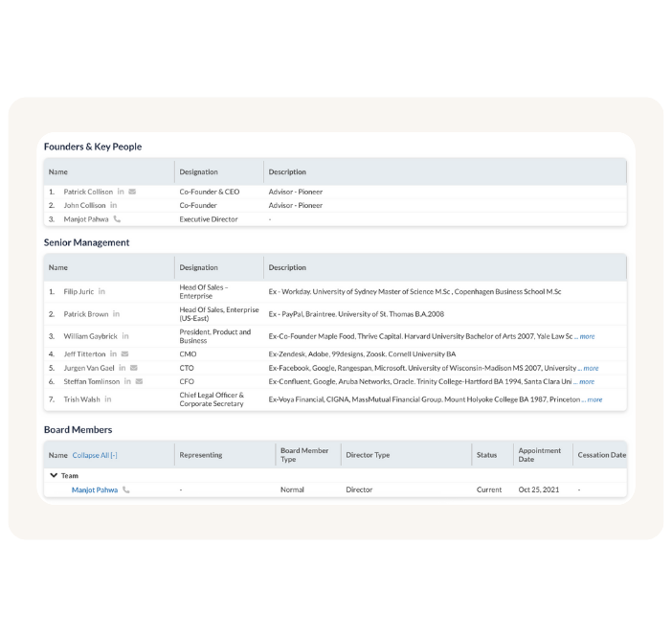The width and height of the screenshot is (672, 637).
Task: Open John Collison's LinkedIn icon
Action: 114,205
